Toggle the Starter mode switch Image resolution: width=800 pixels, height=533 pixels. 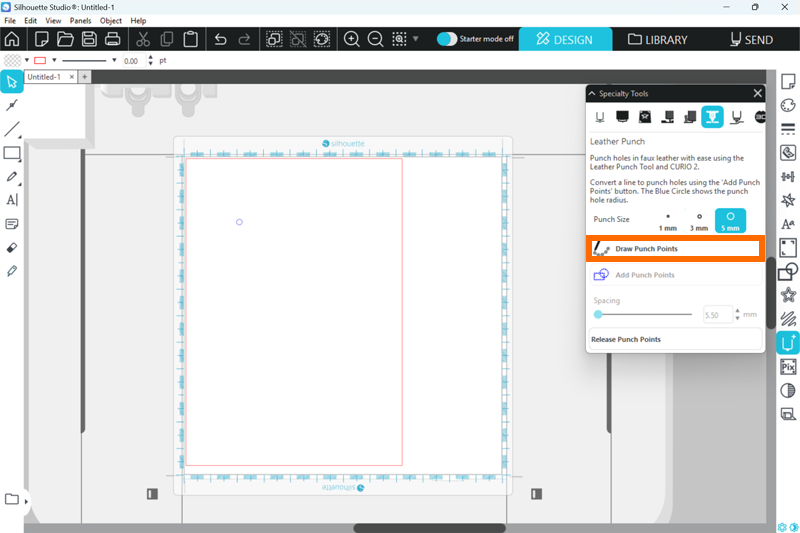point(448,40)
